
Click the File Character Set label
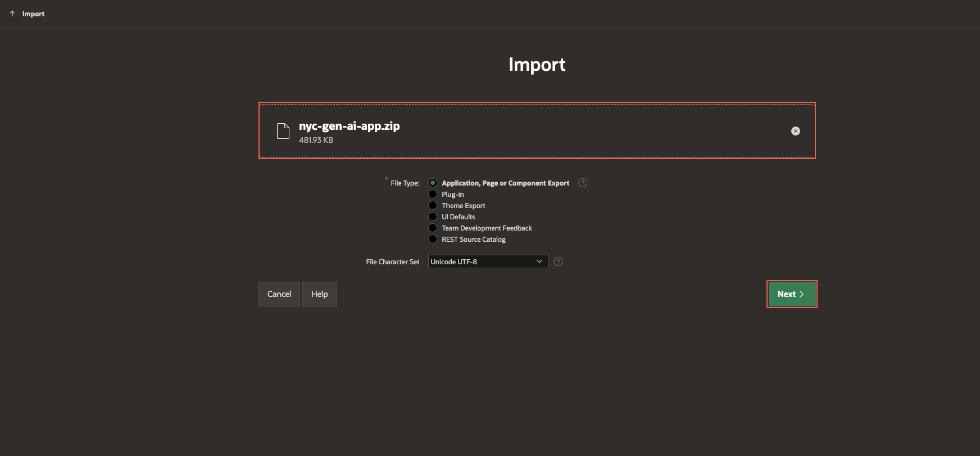tap(392, 262)
